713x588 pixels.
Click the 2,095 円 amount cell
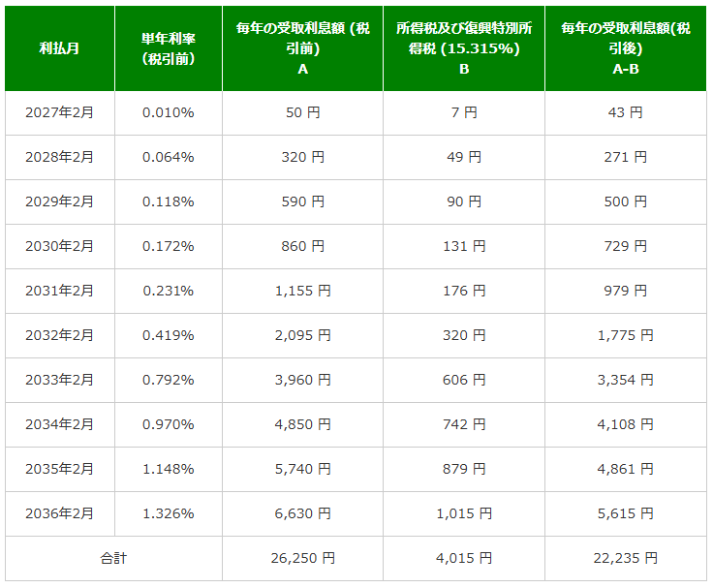[302, 335]
